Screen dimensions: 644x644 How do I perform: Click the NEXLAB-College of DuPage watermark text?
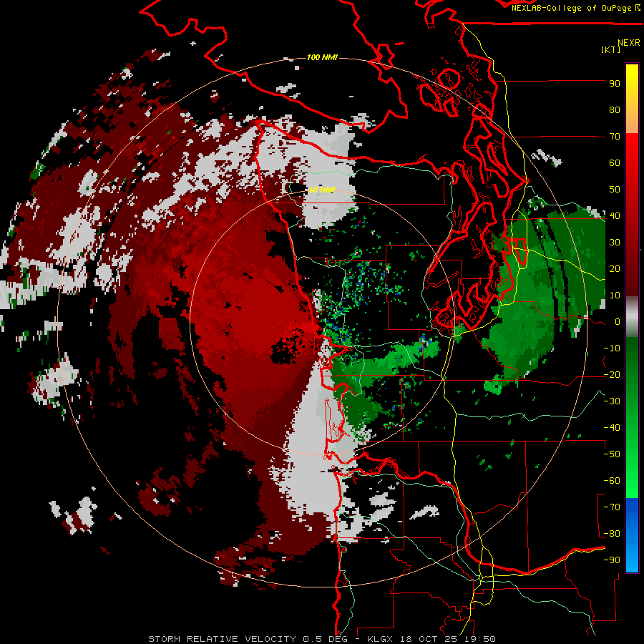click(x=575, y=8)
